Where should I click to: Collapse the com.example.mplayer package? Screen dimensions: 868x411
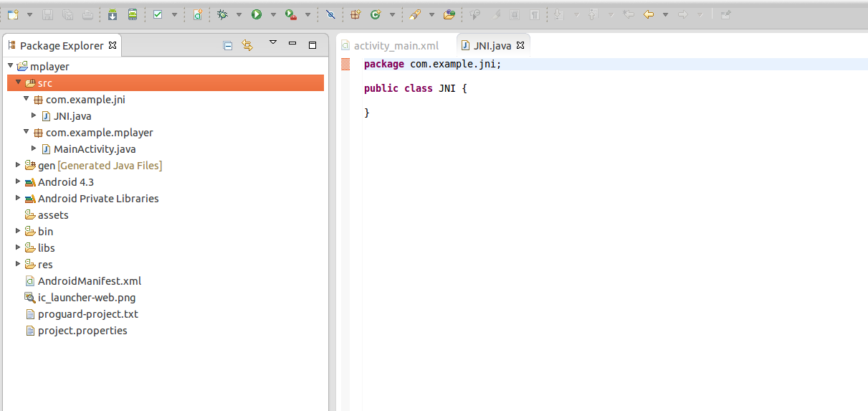pyautogui.click(x=26, y=132)
